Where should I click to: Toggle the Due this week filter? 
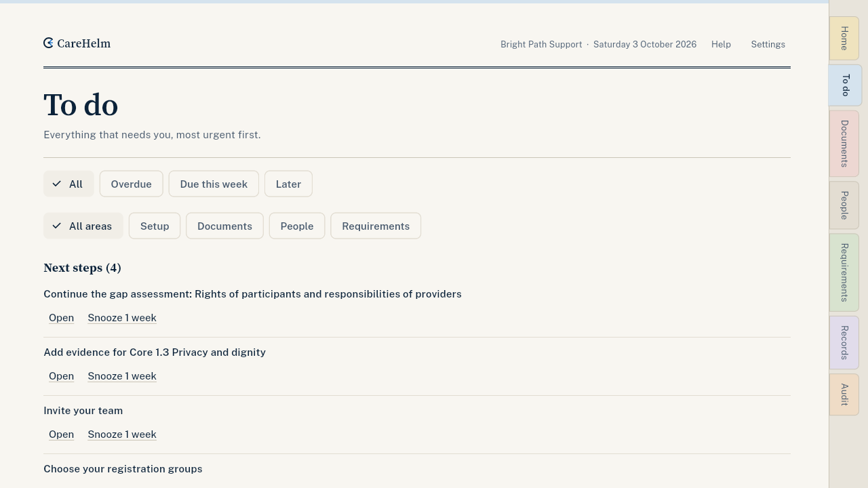[x=214, y=184]
